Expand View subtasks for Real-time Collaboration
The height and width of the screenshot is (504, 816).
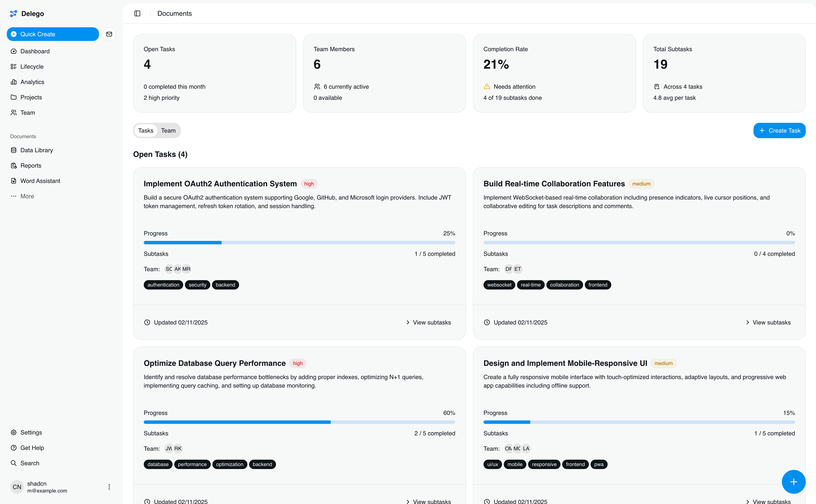(768, 322)
